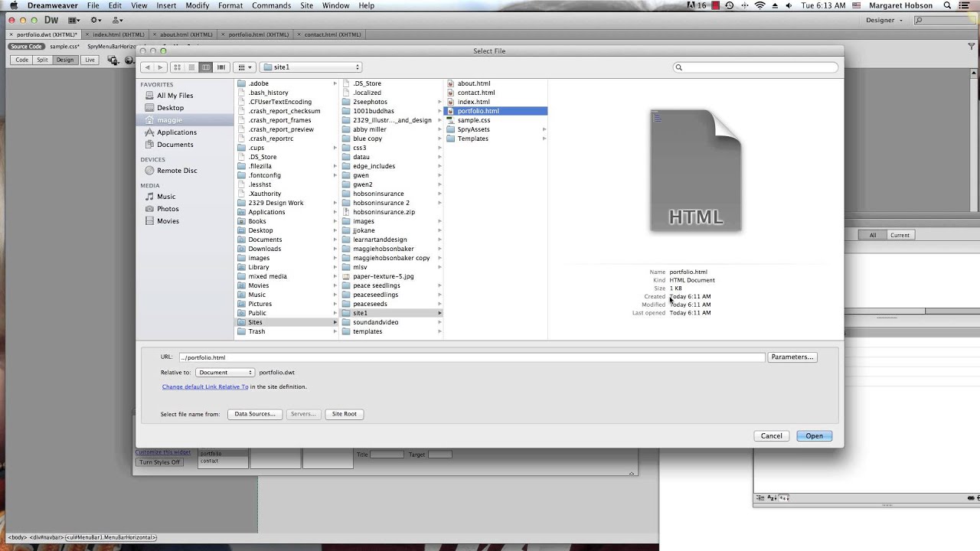This screenshot has width=980, height=551.
Task: Open the Site menu
Action: [306, 5]
